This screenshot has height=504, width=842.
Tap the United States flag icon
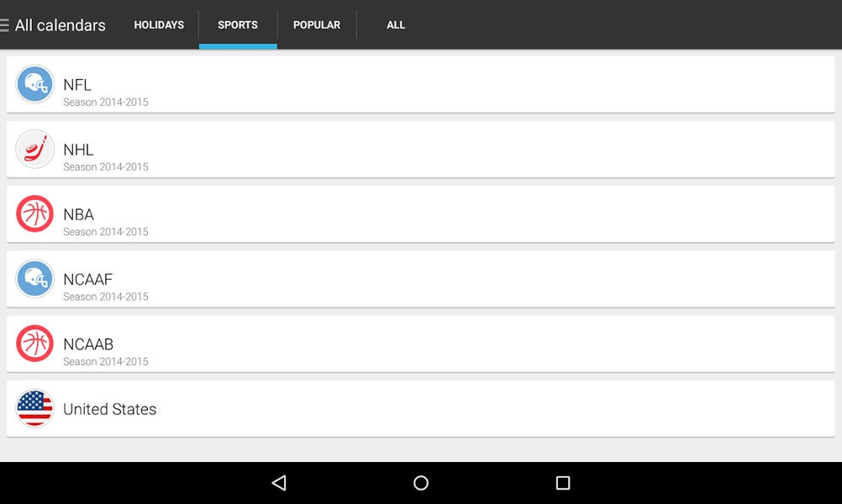[35, 409]
